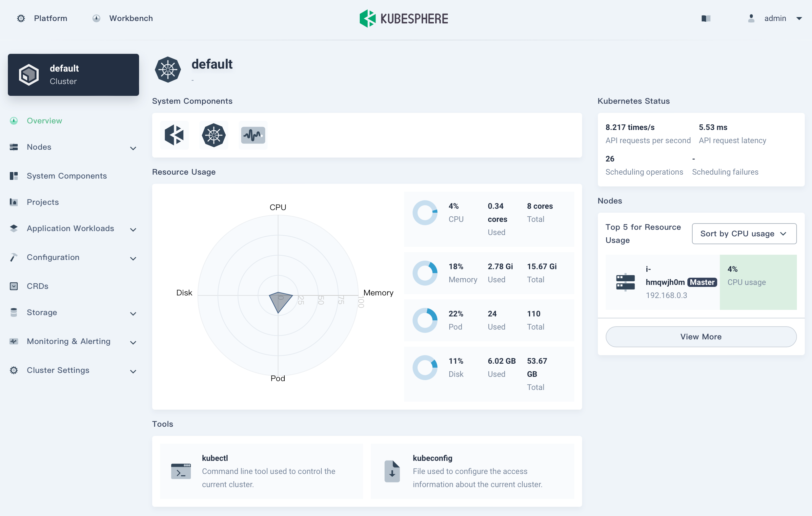
Task: Select the KubeSphere system component icon
Action: pyautogui.click(x=174, y=135)
